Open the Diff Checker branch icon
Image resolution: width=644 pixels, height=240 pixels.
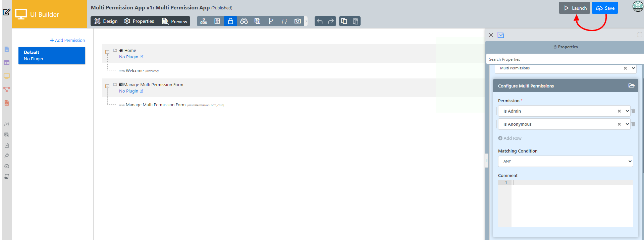(271, 21)
